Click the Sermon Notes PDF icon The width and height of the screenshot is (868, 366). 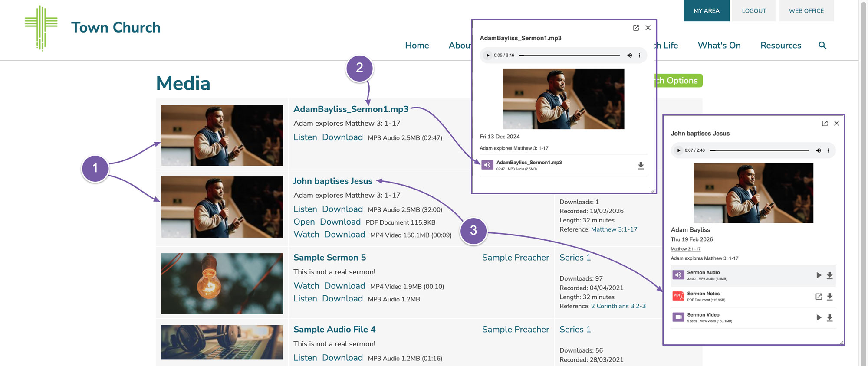click(x=678, y=296)
